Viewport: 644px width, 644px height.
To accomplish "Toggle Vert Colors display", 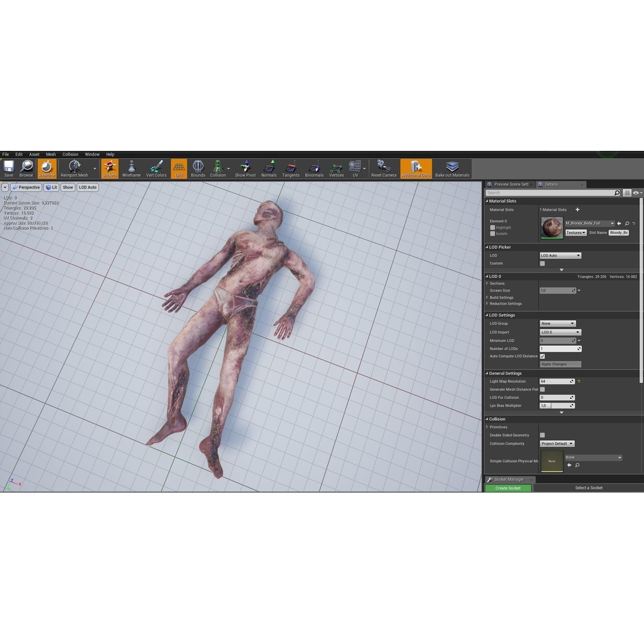I will (156, 168).
